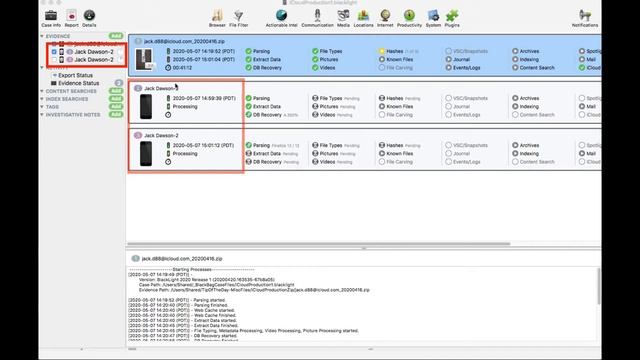
Task: Click Add button for INVESTIGATIVE NOTES
Action: [x=116, y=115]
